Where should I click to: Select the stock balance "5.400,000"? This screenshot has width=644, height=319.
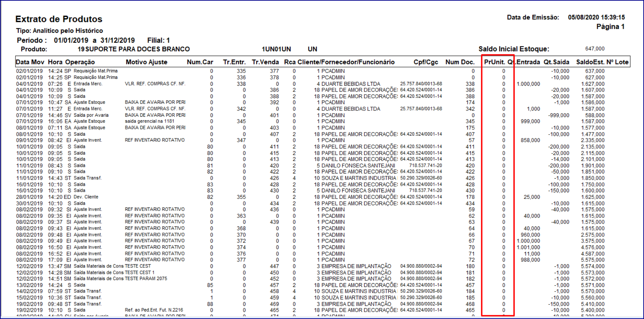[593, 310]
